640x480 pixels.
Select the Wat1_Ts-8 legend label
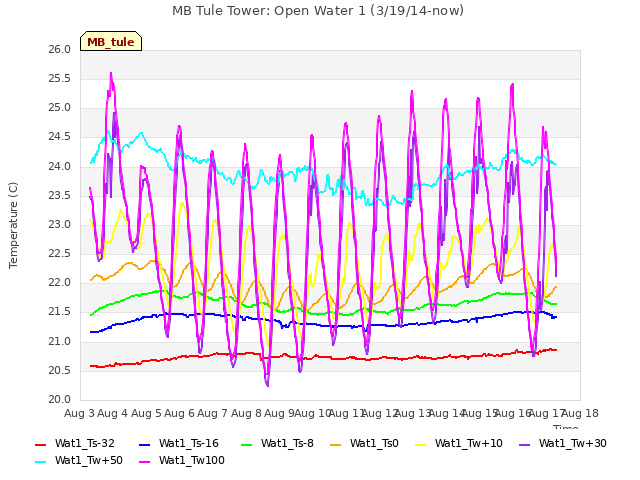[287, 444]
